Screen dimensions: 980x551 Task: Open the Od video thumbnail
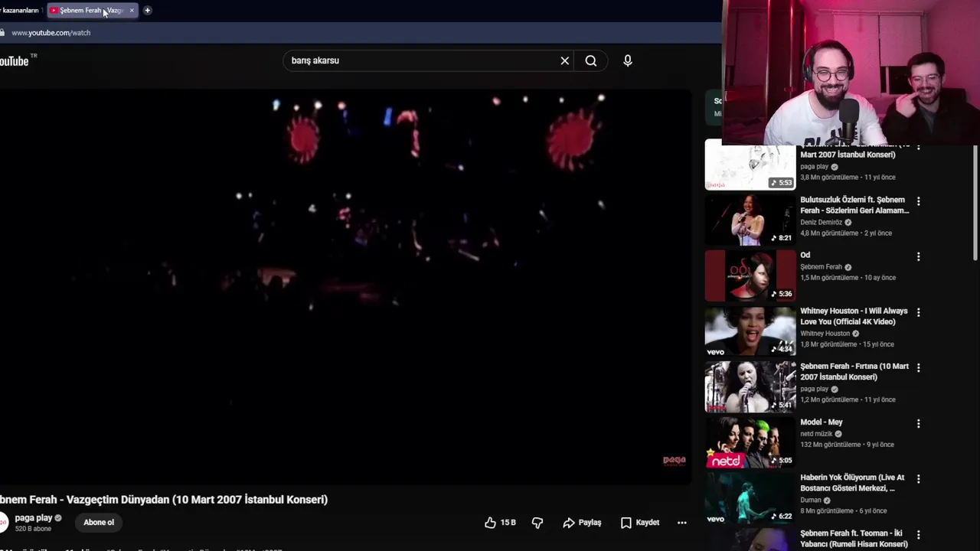(750, 275)
